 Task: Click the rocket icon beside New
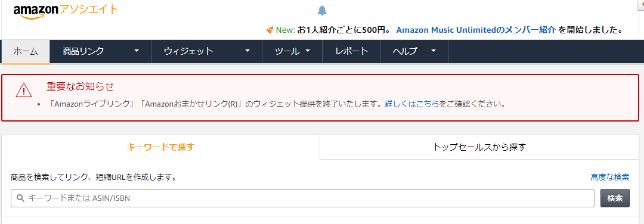(270, 30)
